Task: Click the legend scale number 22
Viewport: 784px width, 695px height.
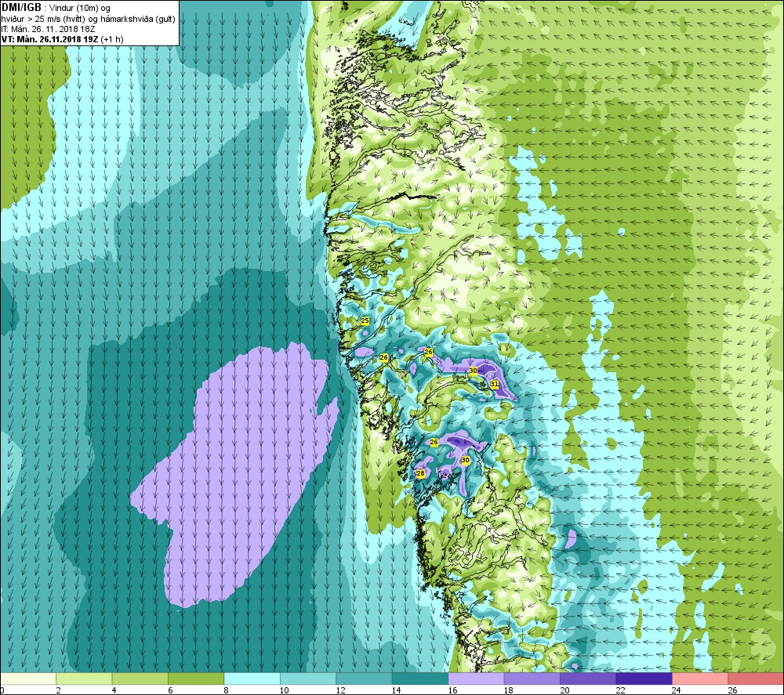Action: point(620,690)
